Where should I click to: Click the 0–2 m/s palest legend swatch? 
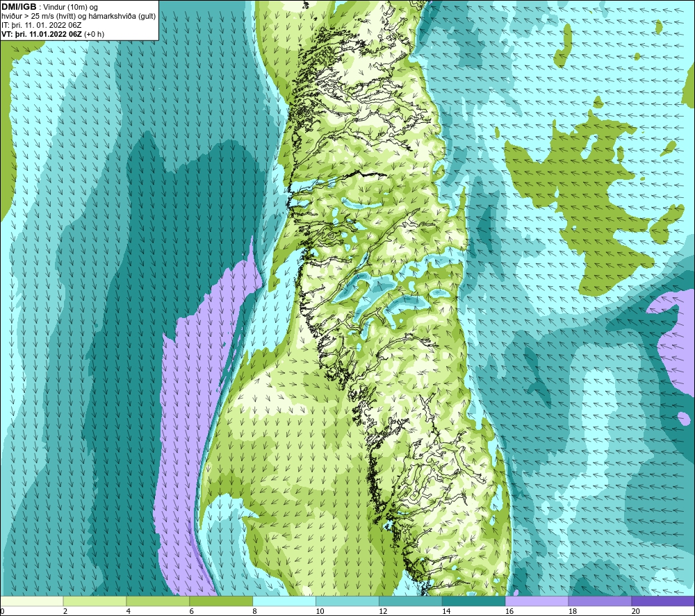[x=32, y=601]
